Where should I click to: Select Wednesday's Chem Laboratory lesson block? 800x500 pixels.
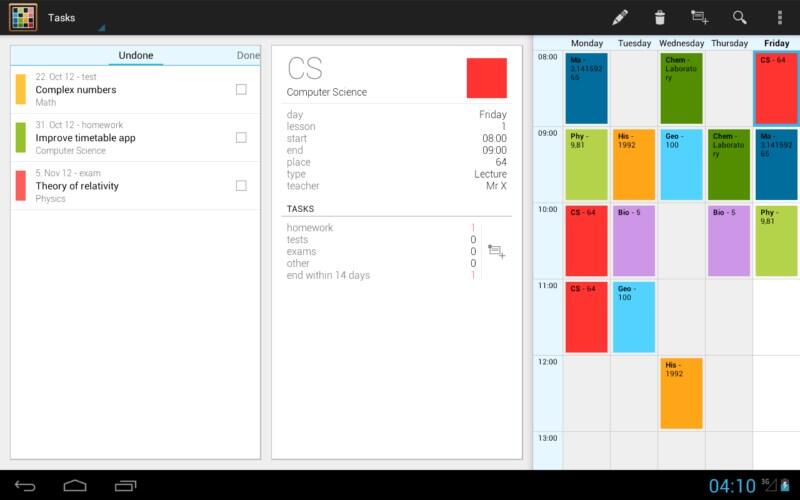click(x=681, y=88)
